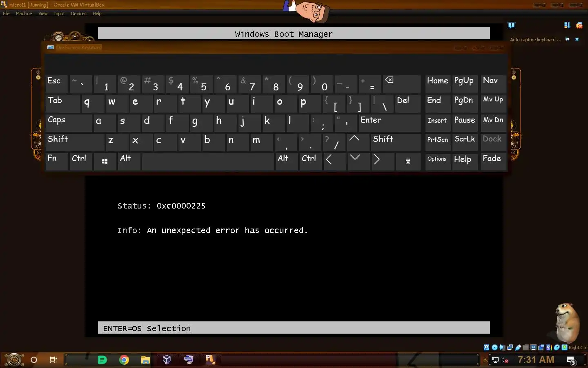Open VirtualBox cube icon on taskbar
This screenshot has height=368, width=588.
click(x=167, y=360)
